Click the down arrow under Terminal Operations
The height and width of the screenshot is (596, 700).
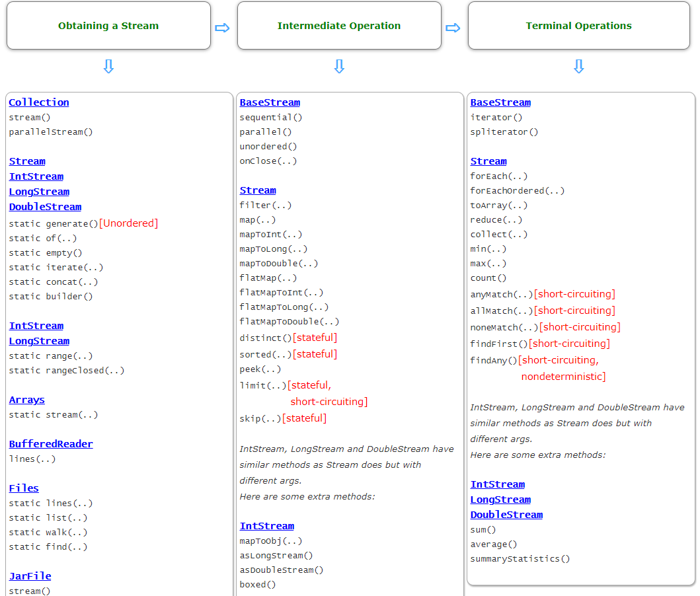tap(578, 67)
